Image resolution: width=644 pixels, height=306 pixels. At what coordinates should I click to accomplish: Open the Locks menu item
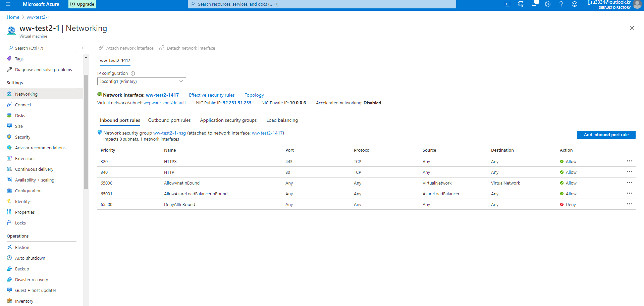coord(20,223)
